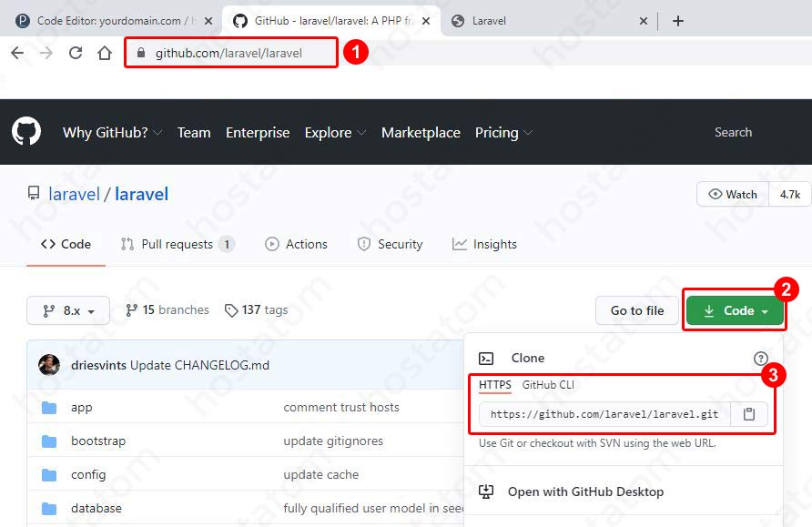Open the Insights repository tab
Screen dimensions: 812x527
tap(485, 244)
